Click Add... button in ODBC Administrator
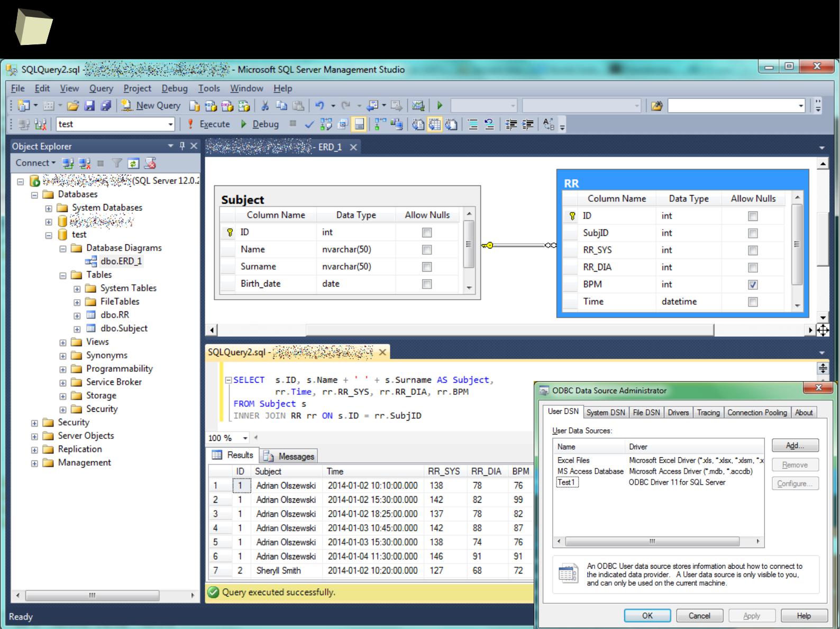 point(795,446)
